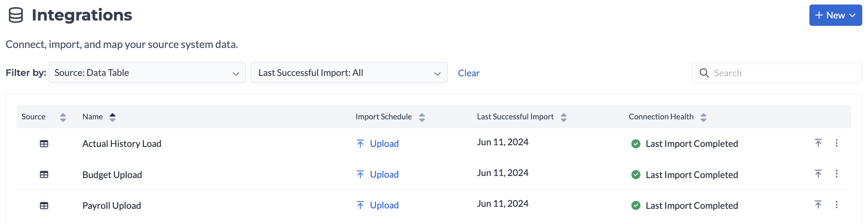Click the upload icon for Actual History Load

click(818, 143)
